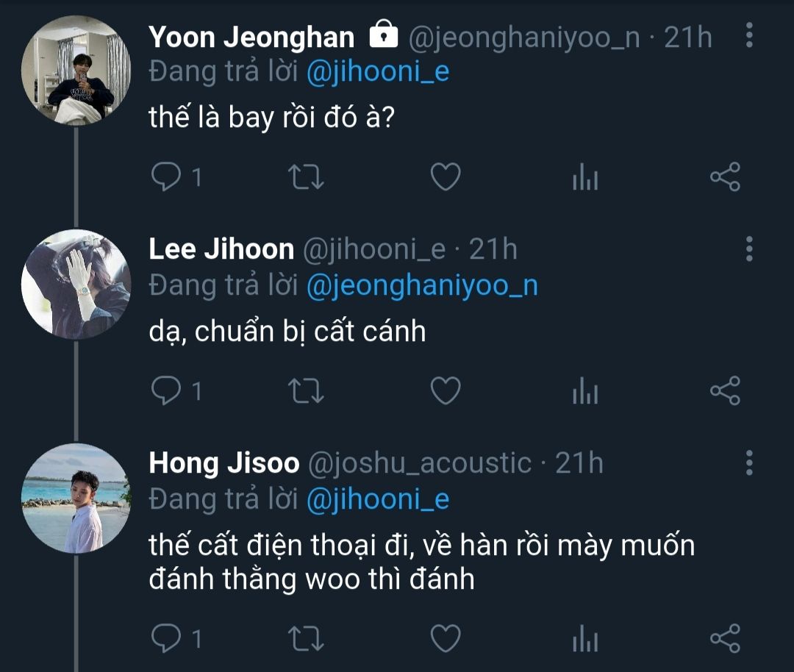
Task: Like Lee Jihoon's tweet
Action: click(445, 390)
